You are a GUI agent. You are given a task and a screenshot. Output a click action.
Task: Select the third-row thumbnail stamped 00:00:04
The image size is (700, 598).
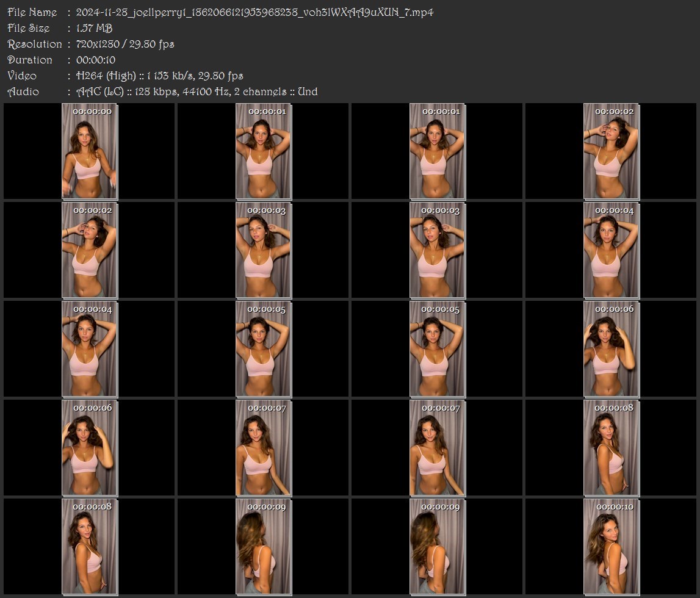coord(90,349)
